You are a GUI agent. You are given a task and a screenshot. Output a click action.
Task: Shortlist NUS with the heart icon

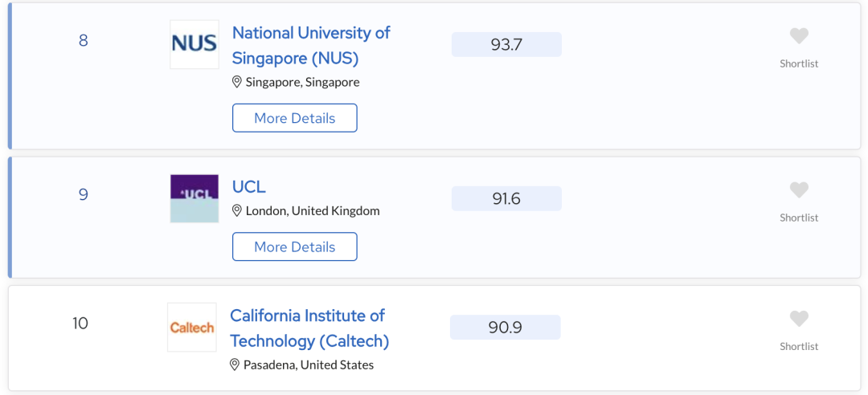(799, 36)
